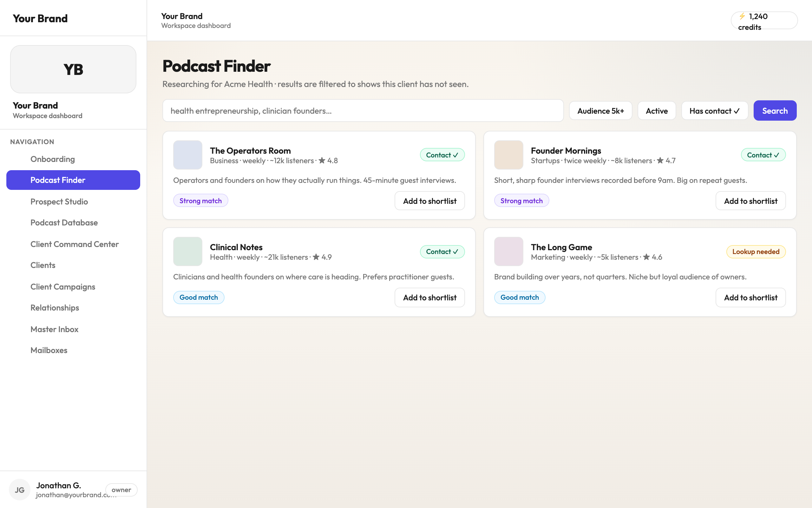The height and width of the screenshot is (508, 812).
Task: Open Founder Mornings podcast artwork
Action: pos(509,155)
